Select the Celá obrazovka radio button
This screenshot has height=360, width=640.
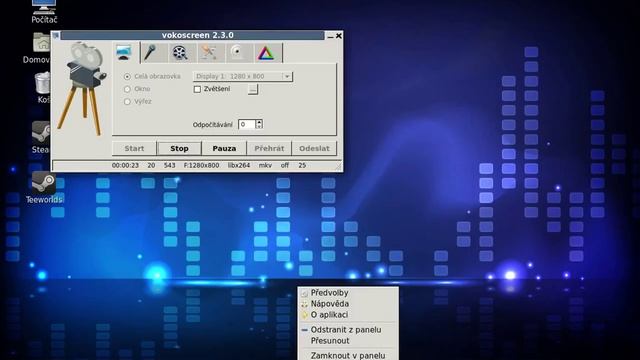(127, 76)
